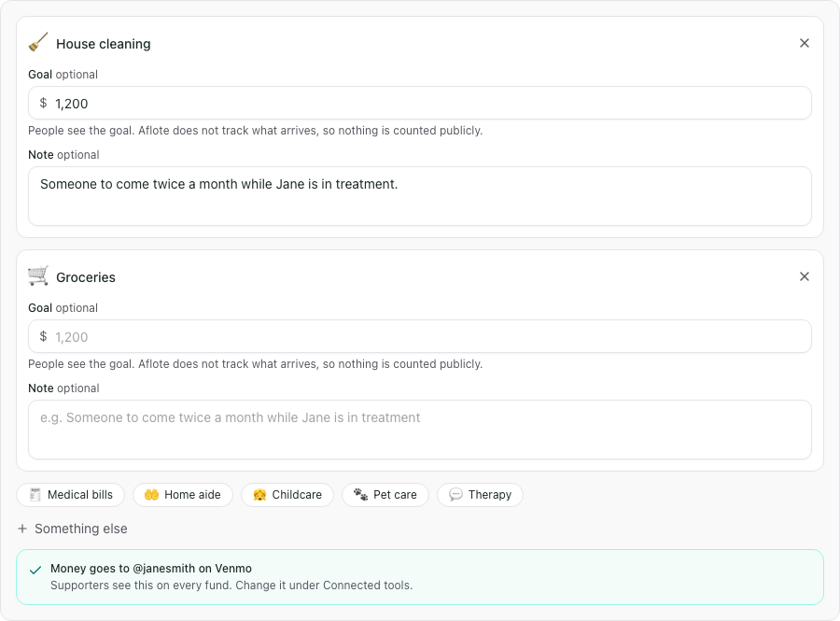Add the Childcare fund chip
The width and height of the screenshot is (840, 621).
(287, 495)
